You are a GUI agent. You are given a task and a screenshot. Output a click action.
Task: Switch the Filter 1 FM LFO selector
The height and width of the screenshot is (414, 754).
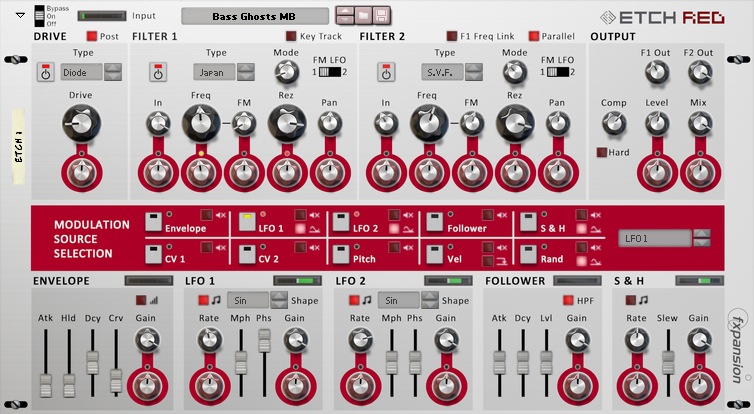pos(330,72)
